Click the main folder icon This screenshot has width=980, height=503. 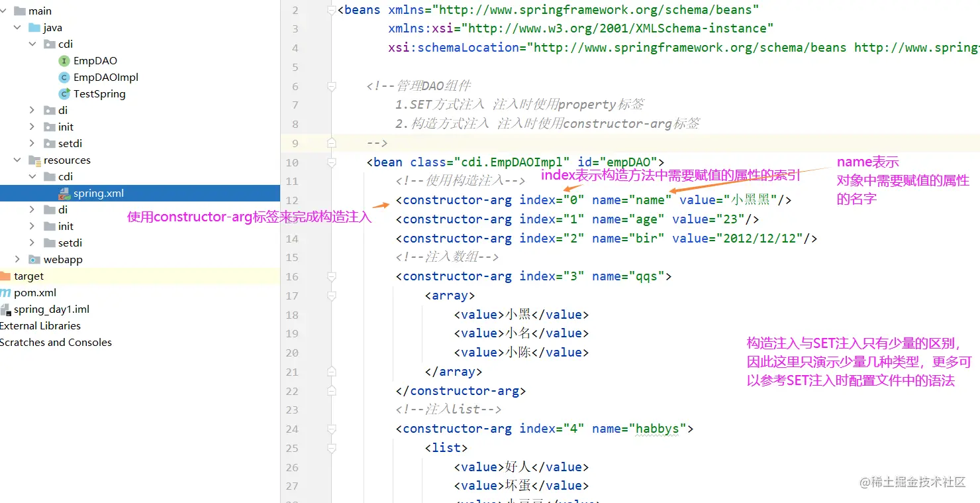[x=19, y=11]
